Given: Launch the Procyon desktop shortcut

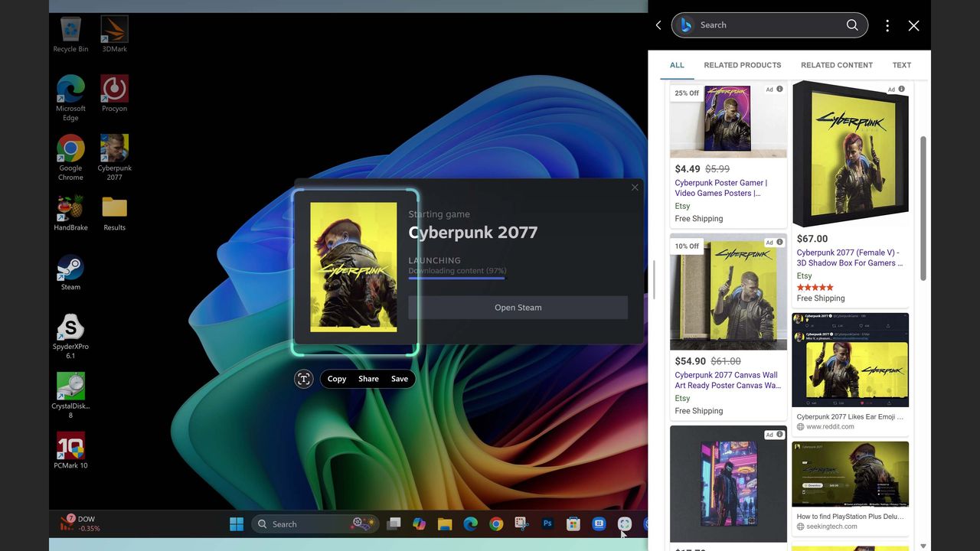Looking at the screenshot, I should tap(115, 93).
